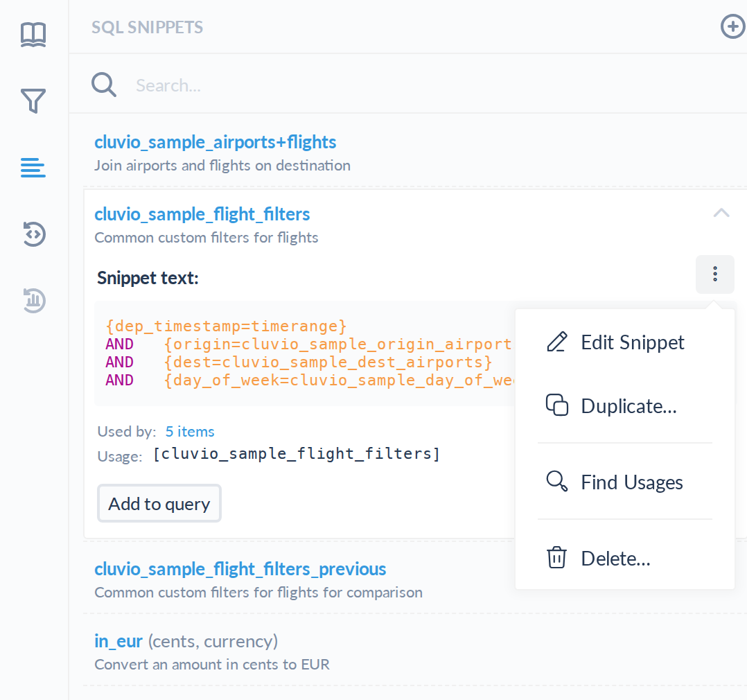Click the {dep_timestamp=timerange} code line
The height and width of the screenshot is (700, 747).
(x=226, y=326)
